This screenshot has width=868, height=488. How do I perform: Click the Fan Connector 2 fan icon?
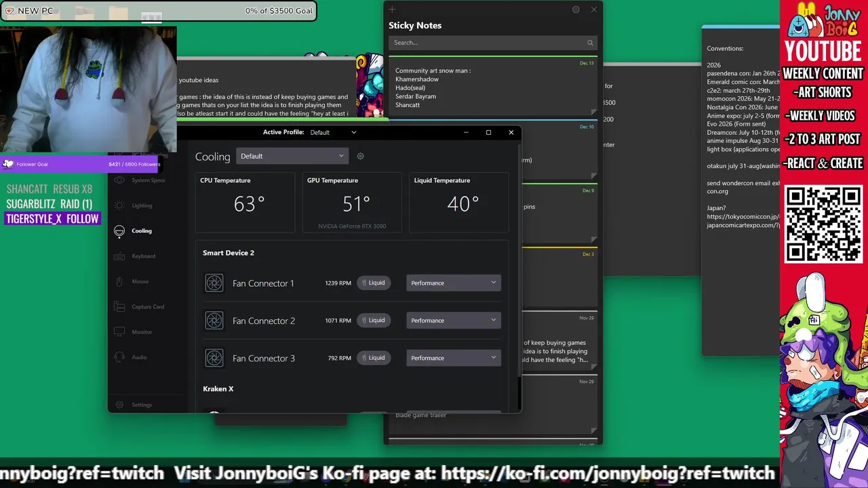214,321
